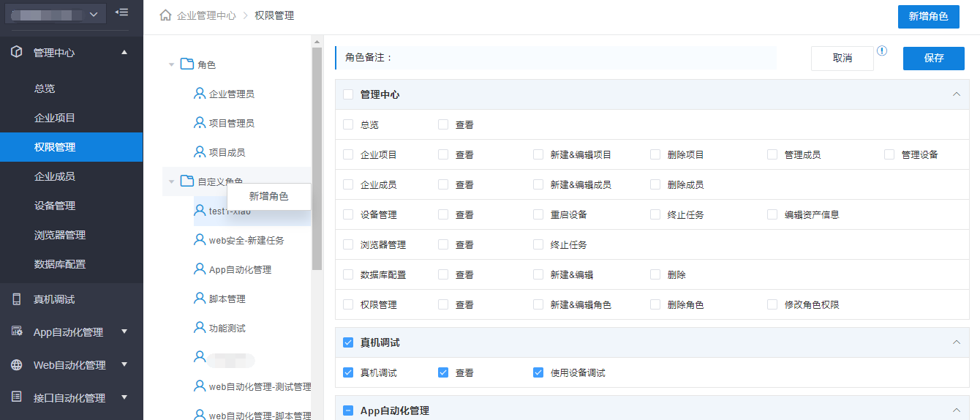This screenshot has height=420, width=980.
Task: Check 删除成员 permission checkbox
Action: tap(655, 184)
